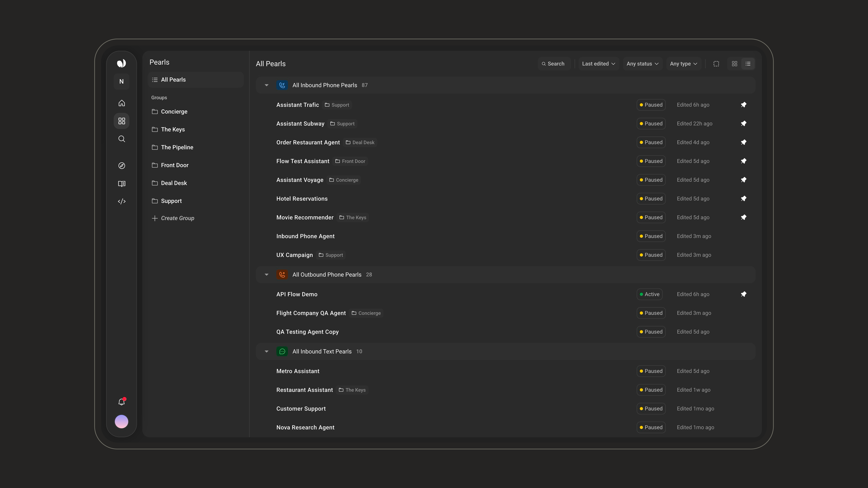868x488 pixels.
Task: Toggle pin on Movie Recommender row
Action: 744,218
